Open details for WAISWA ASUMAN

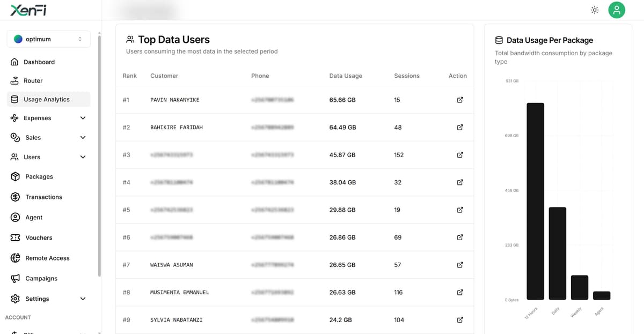[x=460, y=265]
